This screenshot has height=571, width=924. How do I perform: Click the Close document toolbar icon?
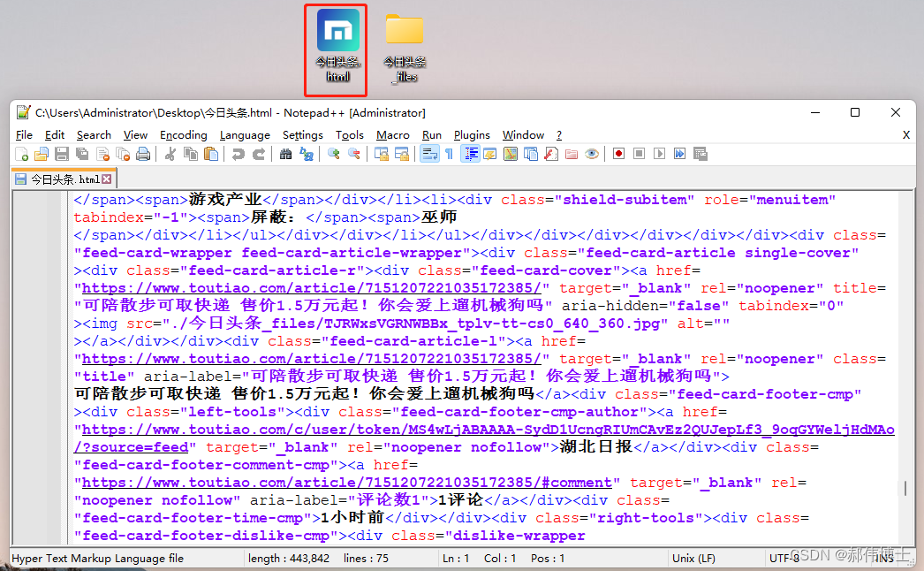pyautogui.click(x=102, y=155)
